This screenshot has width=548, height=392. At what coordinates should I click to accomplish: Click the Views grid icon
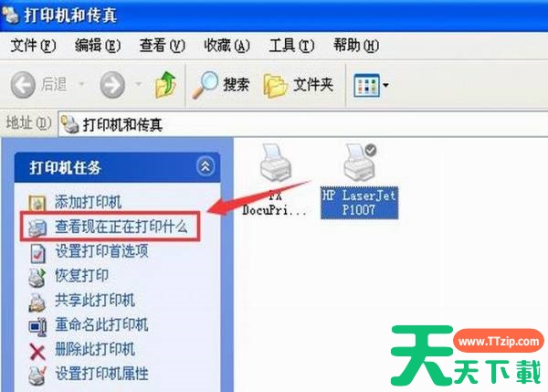pos(366,85)
